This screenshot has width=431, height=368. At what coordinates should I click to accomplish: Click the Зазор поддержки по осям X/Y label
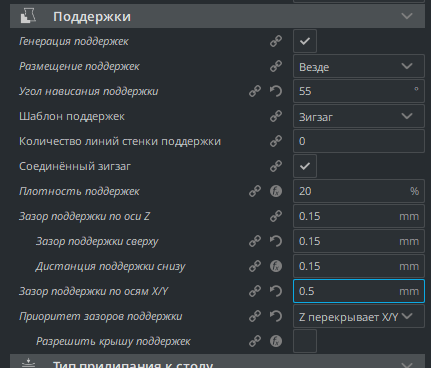(94, 291)
